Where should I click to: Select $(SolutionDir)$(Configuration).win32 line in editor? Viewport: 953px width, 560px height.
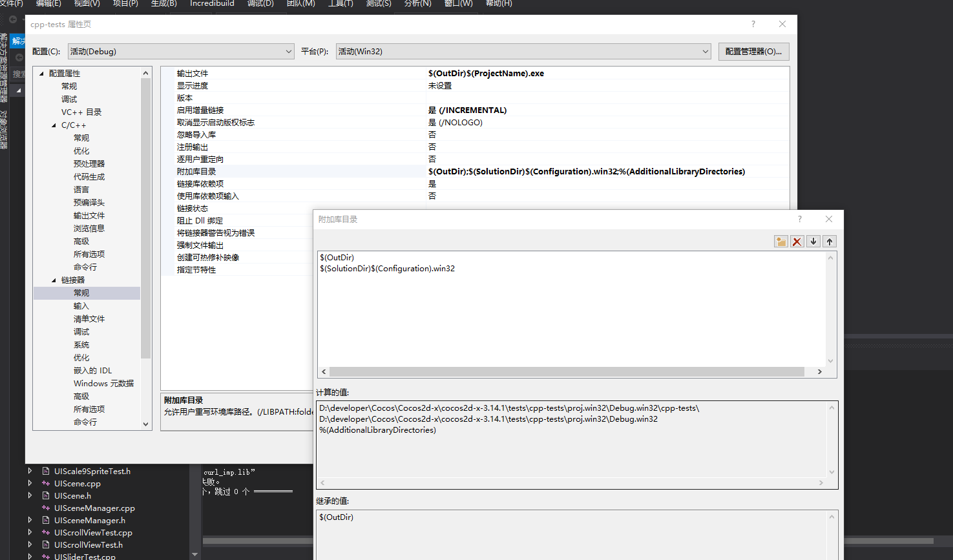[x=388, y=269]
